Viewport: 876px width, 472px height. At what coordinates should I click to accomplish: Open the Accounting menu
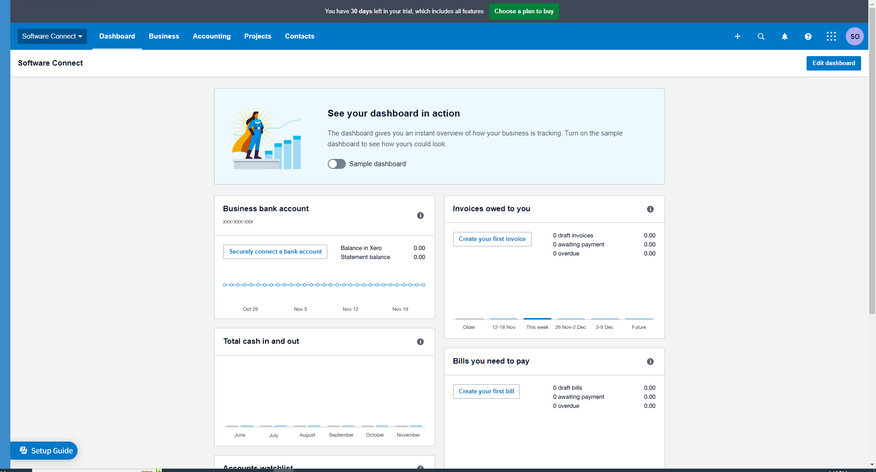[211, 36]
